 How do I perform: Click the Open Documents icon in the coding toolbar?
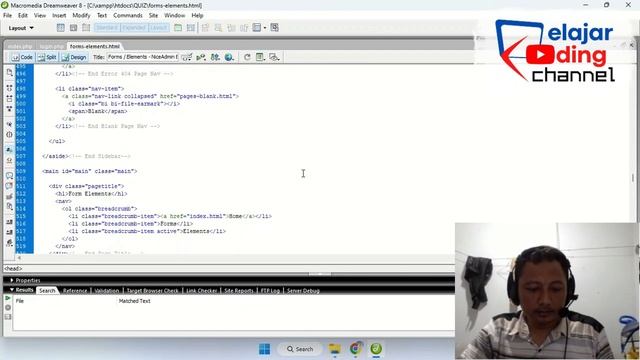pos(9,73)
